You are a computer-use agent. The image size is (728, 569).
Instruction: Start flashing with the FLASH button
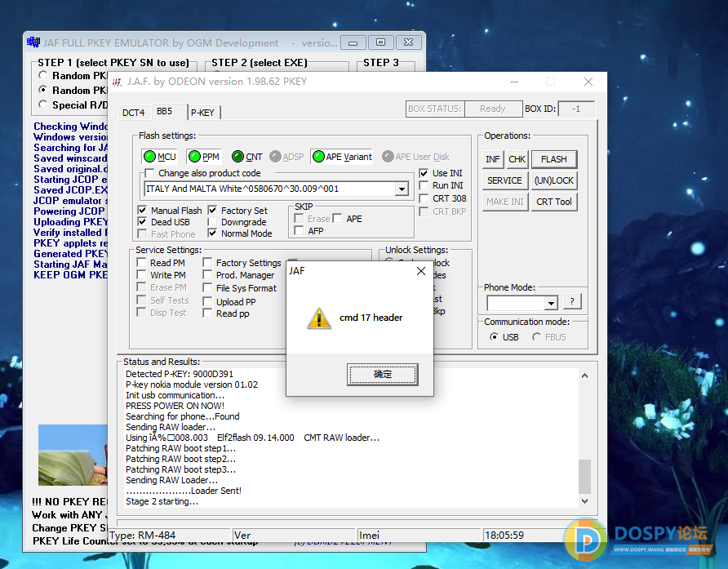554,159
